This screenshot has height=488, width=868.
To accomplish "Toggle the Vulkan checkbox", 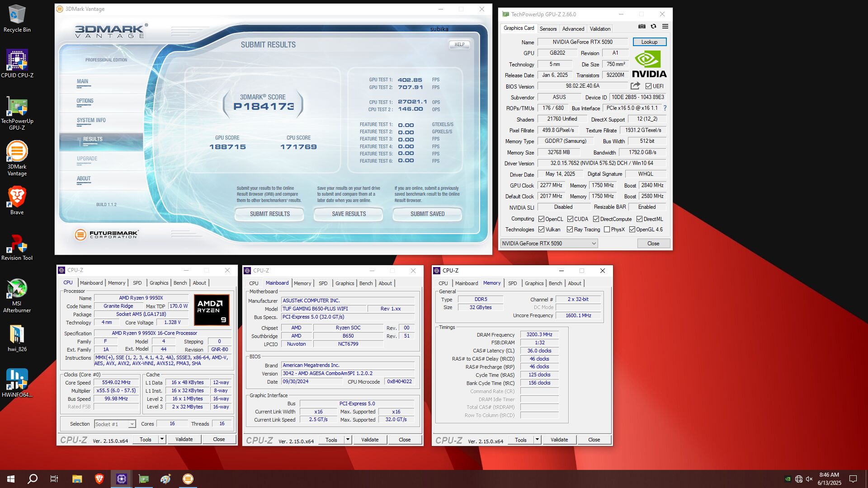I will point(541,230).
